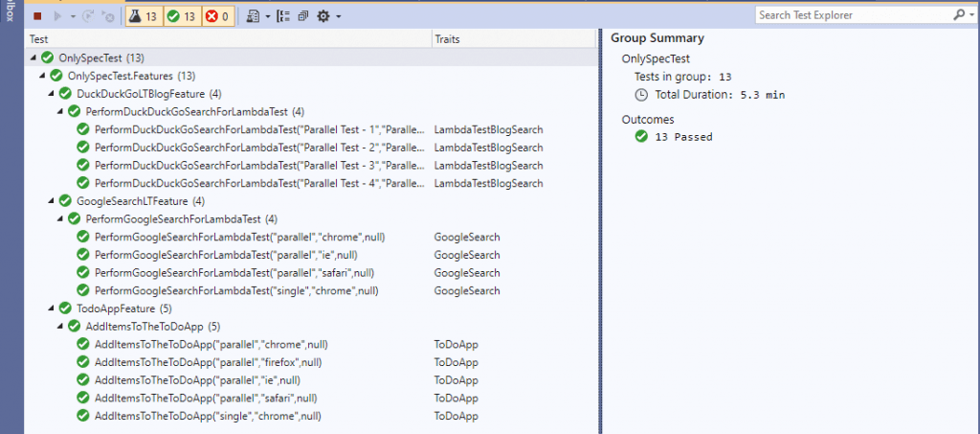Screen dimensions: 980x434
Task: Open the search options dropdown arrow
Action: pyautogui.click(x=972, y=15)
